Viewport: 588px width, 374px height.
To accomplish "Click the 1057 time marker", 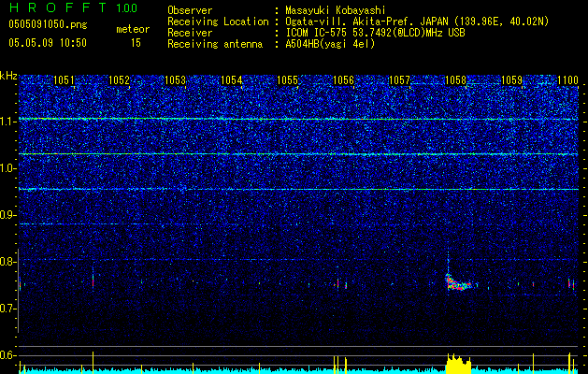I will [x=400, y=80].
